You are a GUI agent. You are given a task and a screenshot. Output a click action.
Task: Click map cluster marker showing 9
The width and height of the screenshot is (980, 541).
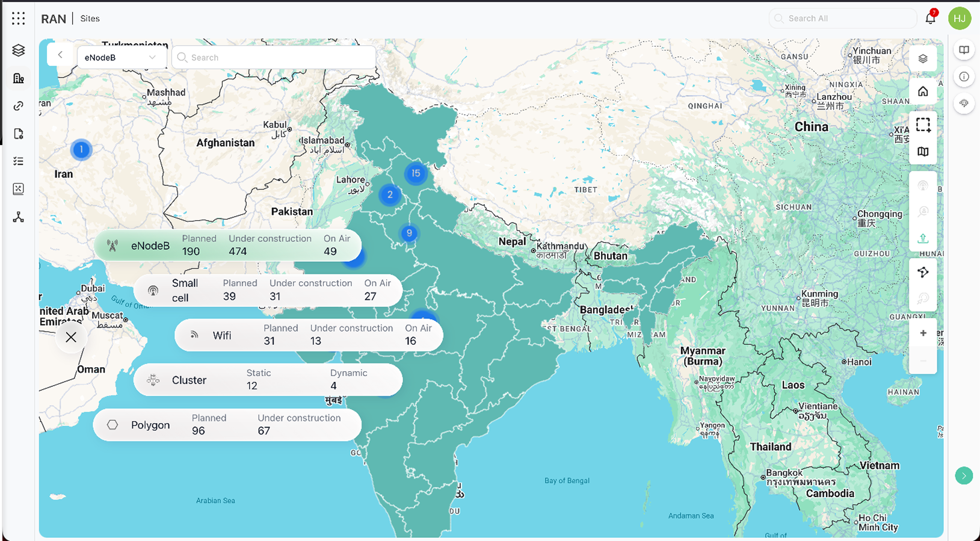click(x=409, y=233)
